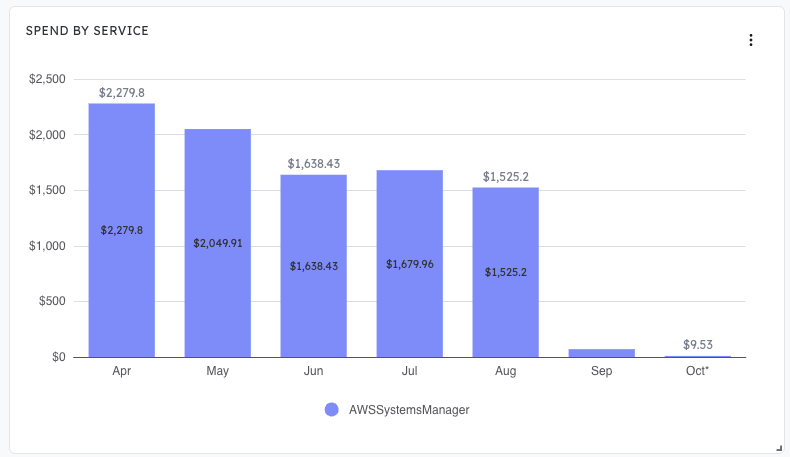Click the Sep axis label

click(602, 371)
